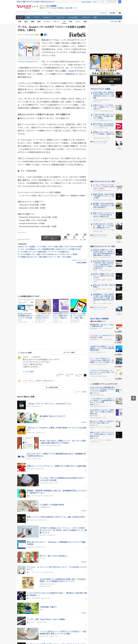Open the 中国のグレートファイアウォール article
Screen dimensions: 138x644
point(56,466)
